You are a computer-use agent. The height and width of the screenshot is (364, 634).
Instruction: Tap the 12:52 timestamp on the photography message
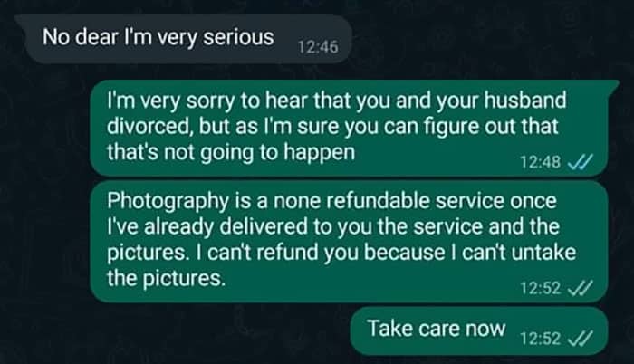click(x=540, y=288)
